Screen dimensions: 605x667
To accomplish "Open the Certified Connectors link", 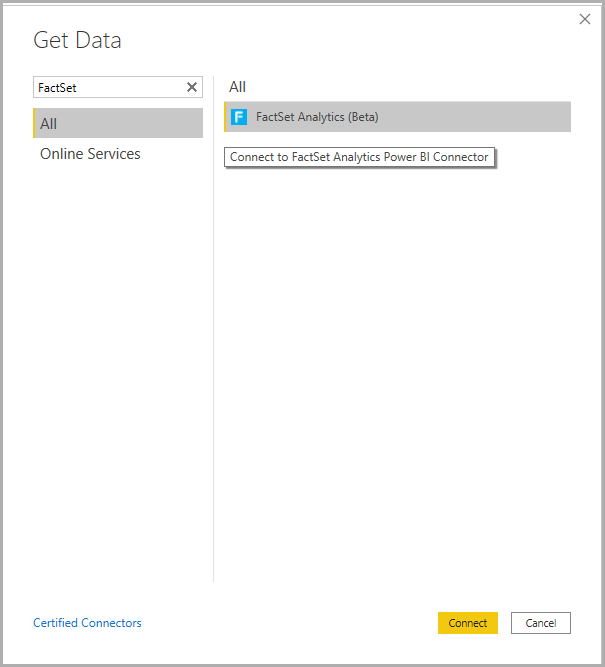I will point(87,623).
